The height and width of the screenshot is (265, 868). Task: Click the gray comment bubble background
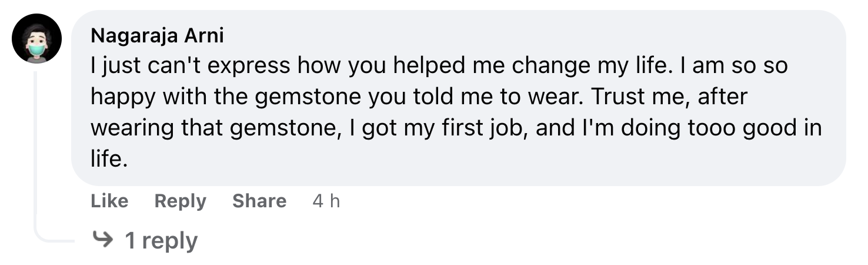coord(459,98)
